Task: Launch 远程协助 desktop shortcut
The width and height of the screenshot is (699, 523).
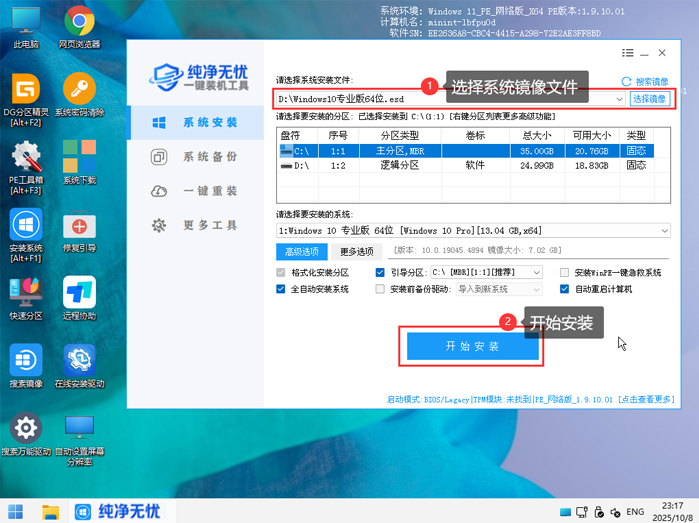Action: click(x=79, y=295)
